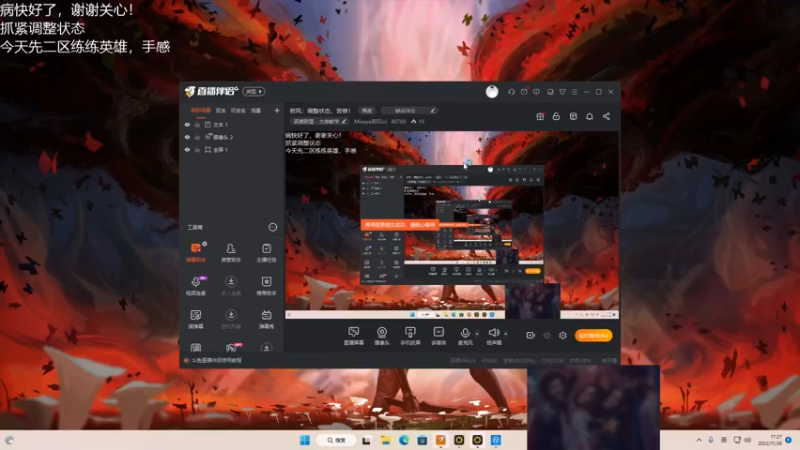Add a 手机投屏 phone mirroring source
The width and height of the screenshot is (800, 450).
point(410,336)
